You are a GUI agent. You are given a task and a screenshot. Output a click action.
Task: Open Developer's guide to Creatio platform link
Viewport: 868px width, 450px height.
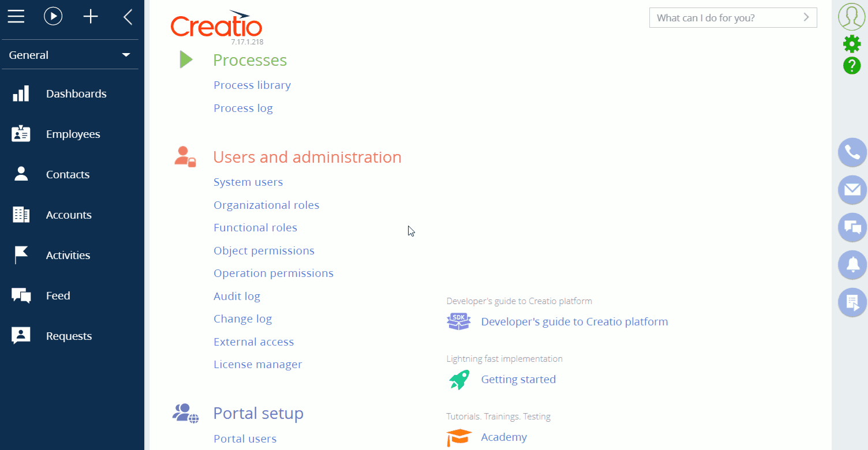coord(575,321)
